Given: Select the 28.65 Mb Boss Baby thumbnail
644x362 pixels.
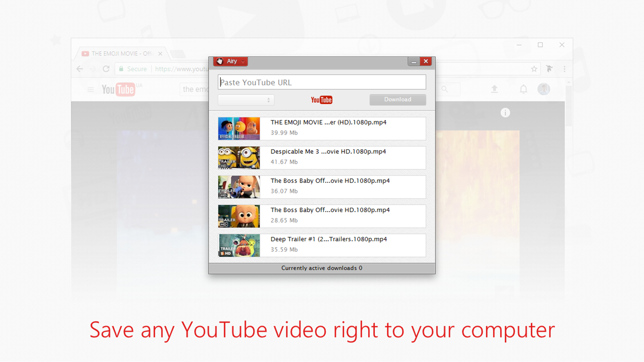Looking at the screenshot, I should click(239, 216).
